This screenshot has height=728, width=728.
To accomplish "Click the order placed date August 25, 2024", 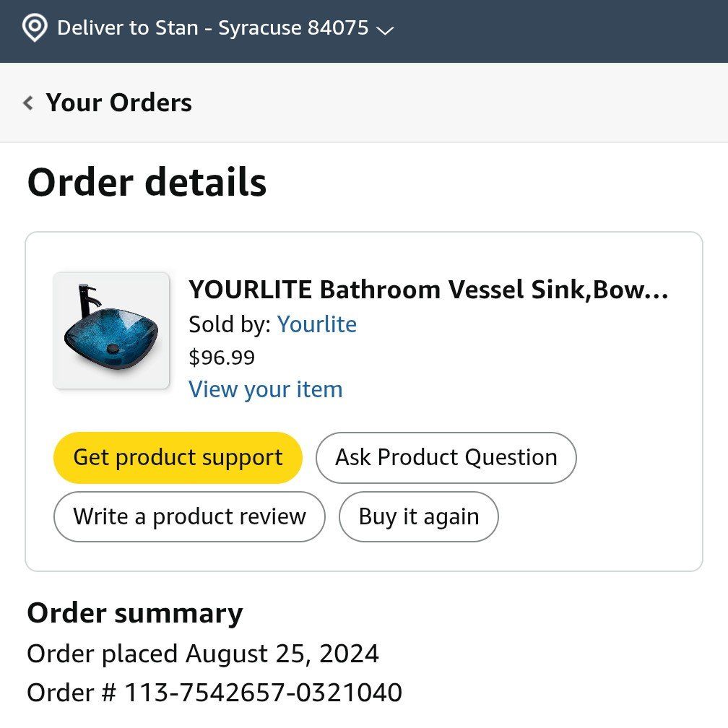I will 202,654.
